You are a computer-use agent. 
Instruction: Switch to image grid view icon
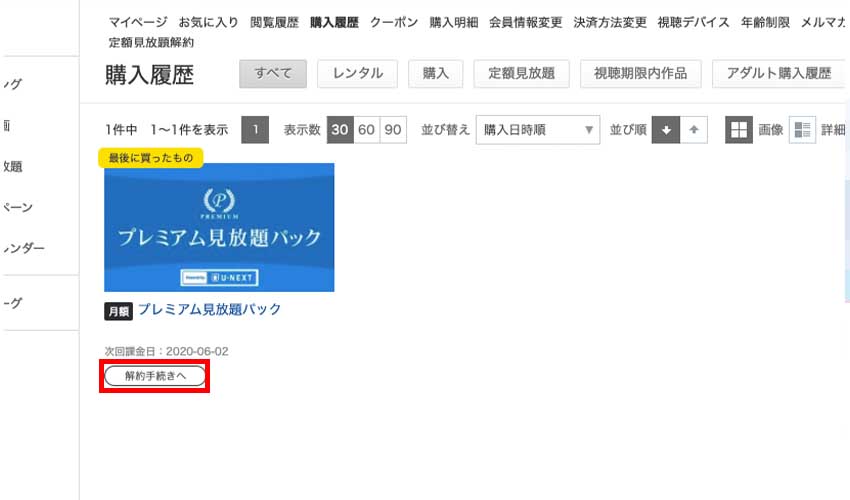click(x=739, y=130)
